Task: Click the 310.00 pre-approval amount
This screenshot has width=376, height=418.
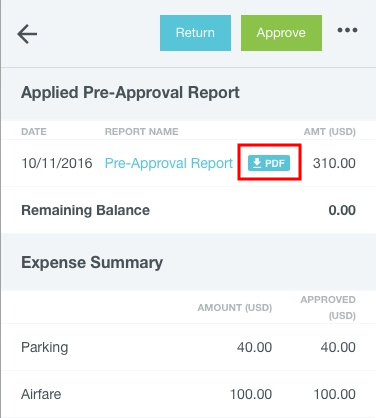Action: pyautogui.click(x=334, y=163)
